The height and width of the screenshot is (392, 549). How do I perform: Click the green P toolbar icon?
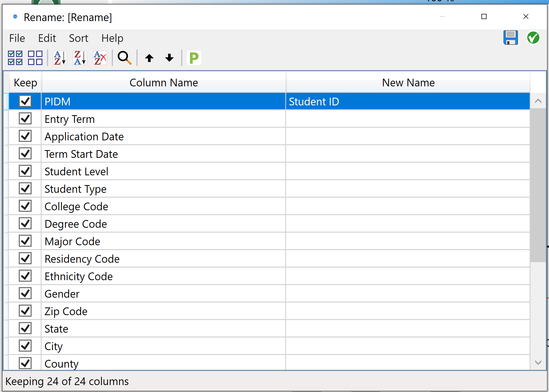(x=194, y=58)
